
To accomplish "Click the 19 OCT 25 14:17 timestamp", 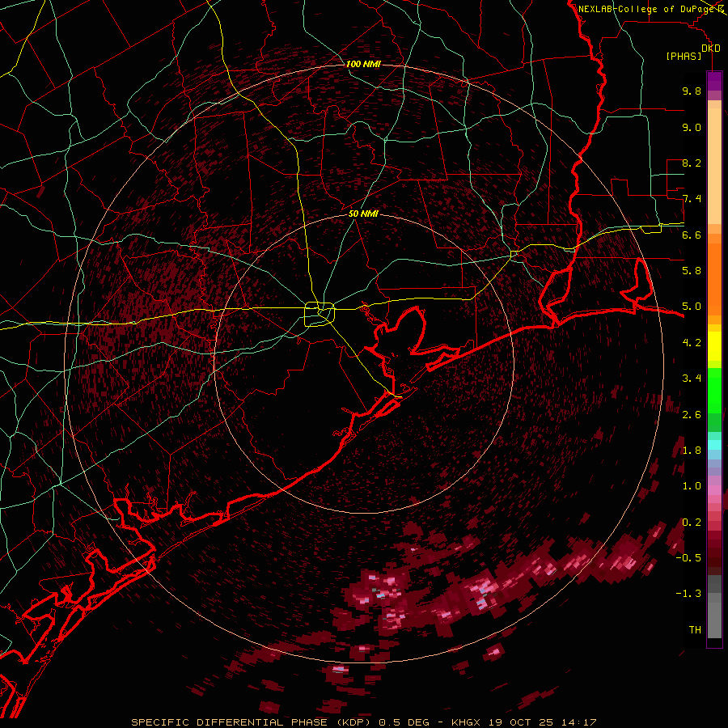I will point(542,722).
